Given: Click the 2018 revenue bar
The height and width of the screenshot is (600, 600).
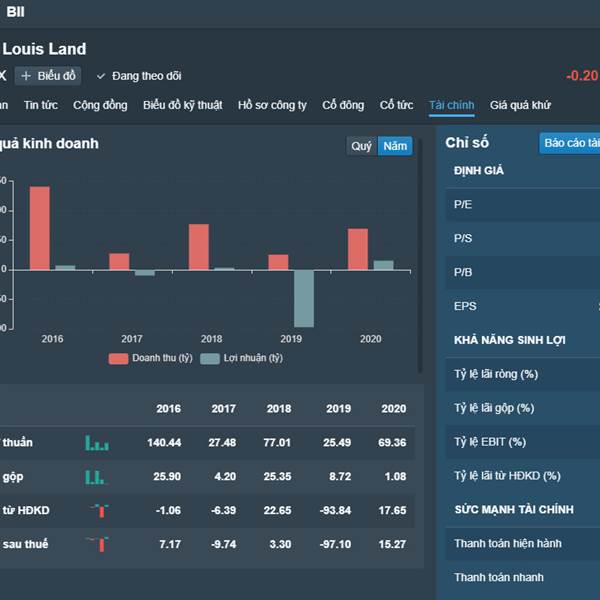Looking at the screenshot, I should click(x=199, y=247).
